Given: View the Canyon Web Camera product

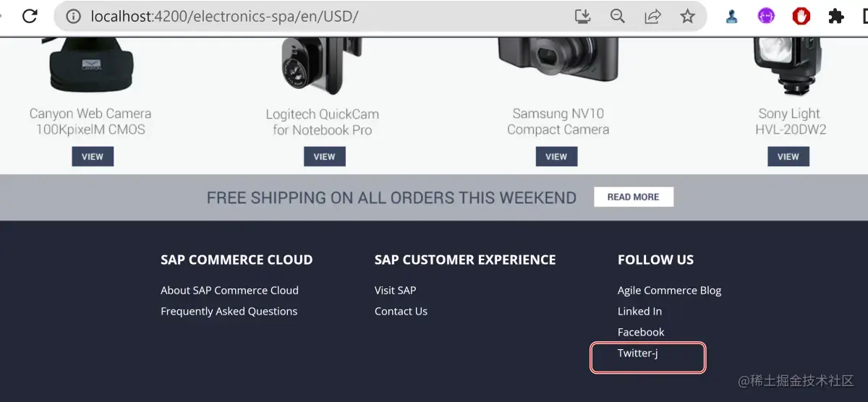Looking at the screenshot, I should click(x=93, y=156).
